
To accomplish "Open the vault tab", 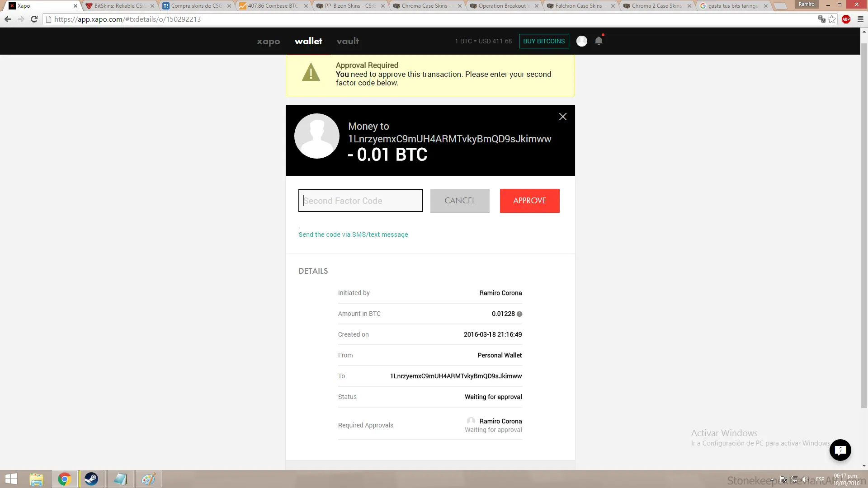I will [x=348, y=41].
